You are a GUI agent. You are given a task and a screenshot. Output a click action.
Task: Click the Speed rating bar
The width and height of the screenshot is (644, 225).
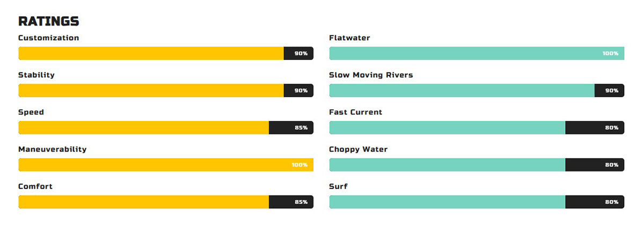pyautogui.click(x=166, y=127)
